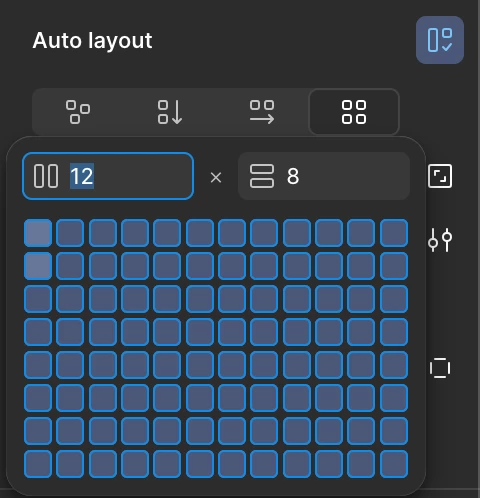Image resolution: width=480 pixels, height=498 pixels.
Task: Click the clip content dashed square icon
Action: 440,368
